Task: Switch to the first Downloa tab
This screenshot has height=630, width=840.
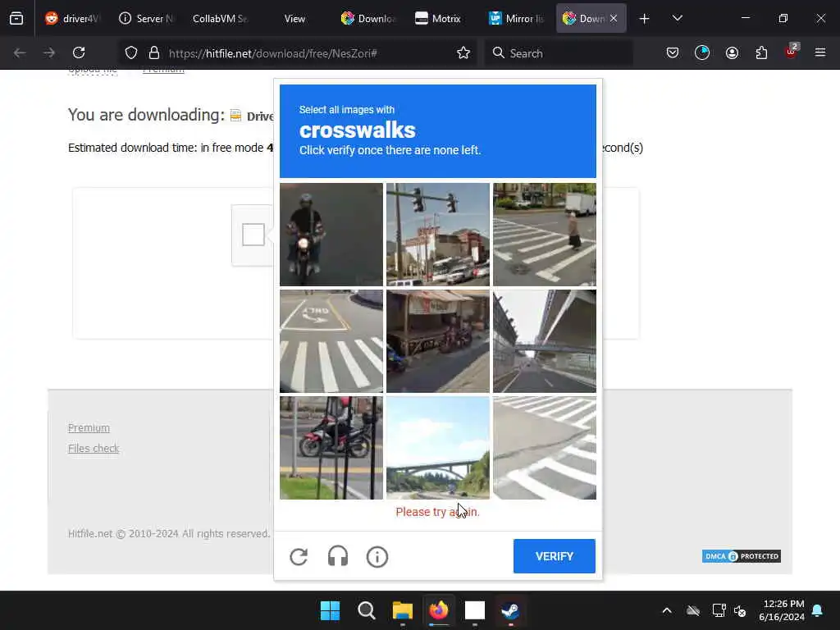Action: tap(368, 18)
